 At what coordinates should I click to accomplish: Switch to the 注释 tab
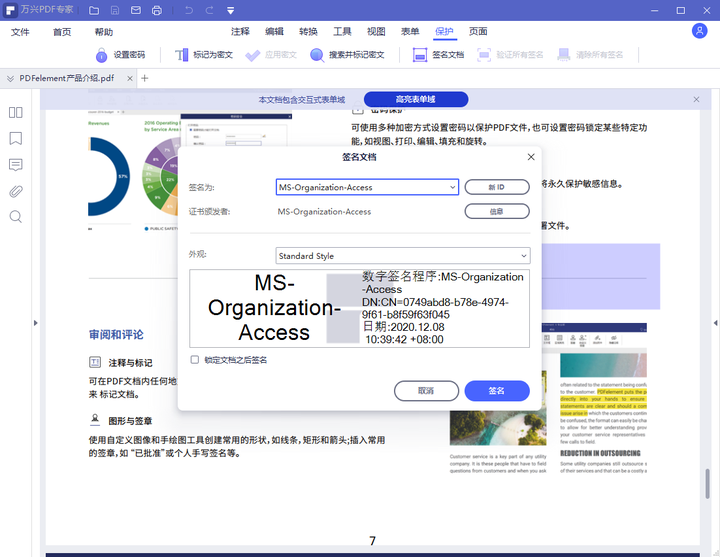[x=240, y=31]
